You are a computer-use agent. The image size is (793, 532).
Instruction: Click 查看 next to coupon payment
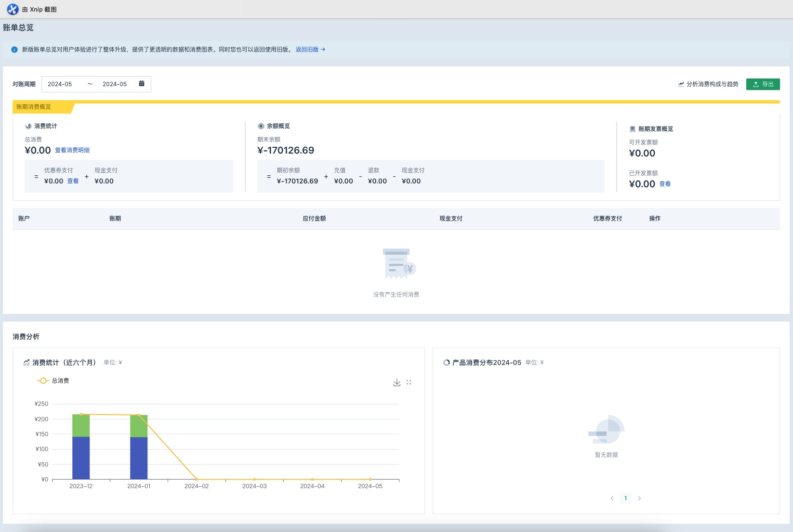coord(73,181)
